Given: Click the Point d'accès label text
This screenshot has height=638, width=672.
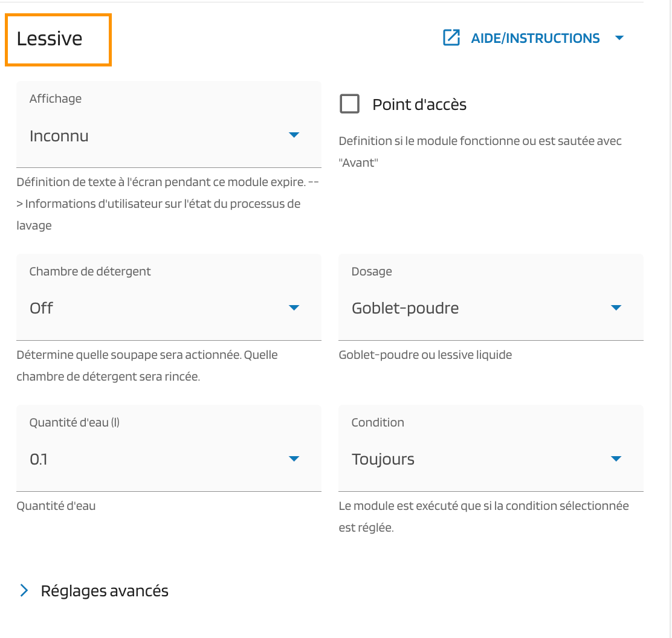Looking at the screenshot, I should coord(419,105).
